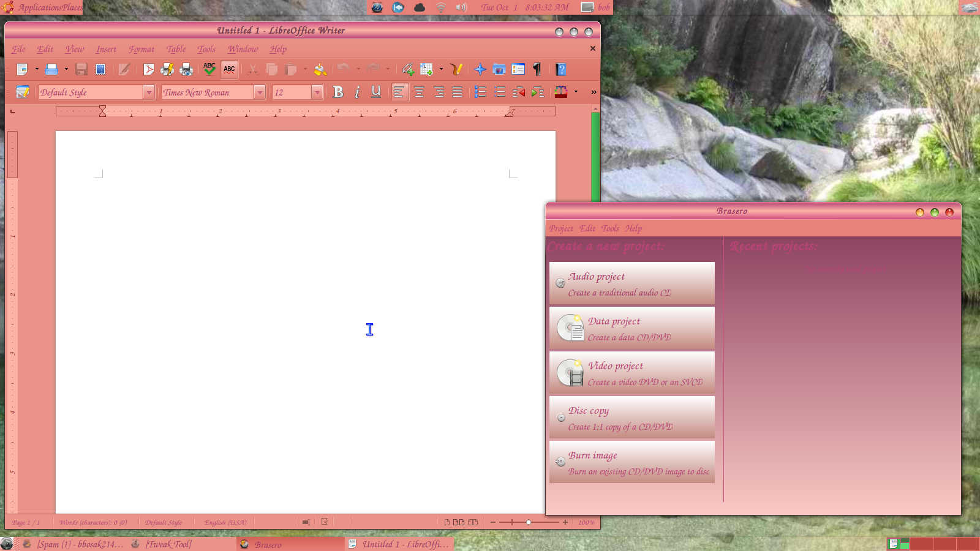Viewport: 980px width, 551px height.
Task: Click the Decrease Indent icon
Action: (x=519, y=92)
